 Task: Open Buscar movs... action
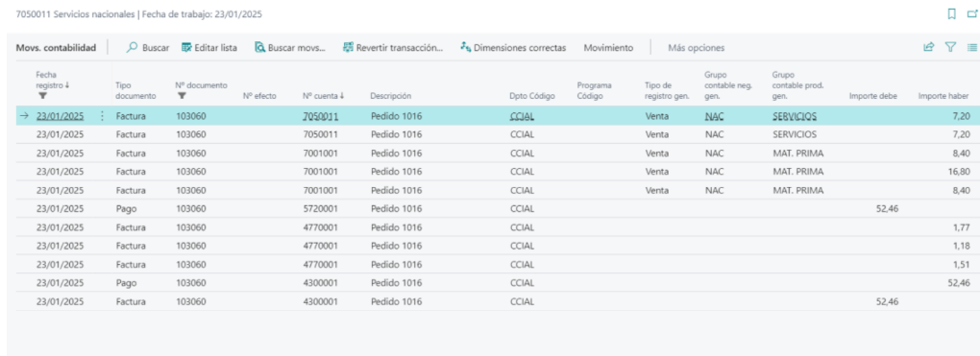(x=290, y=47)
